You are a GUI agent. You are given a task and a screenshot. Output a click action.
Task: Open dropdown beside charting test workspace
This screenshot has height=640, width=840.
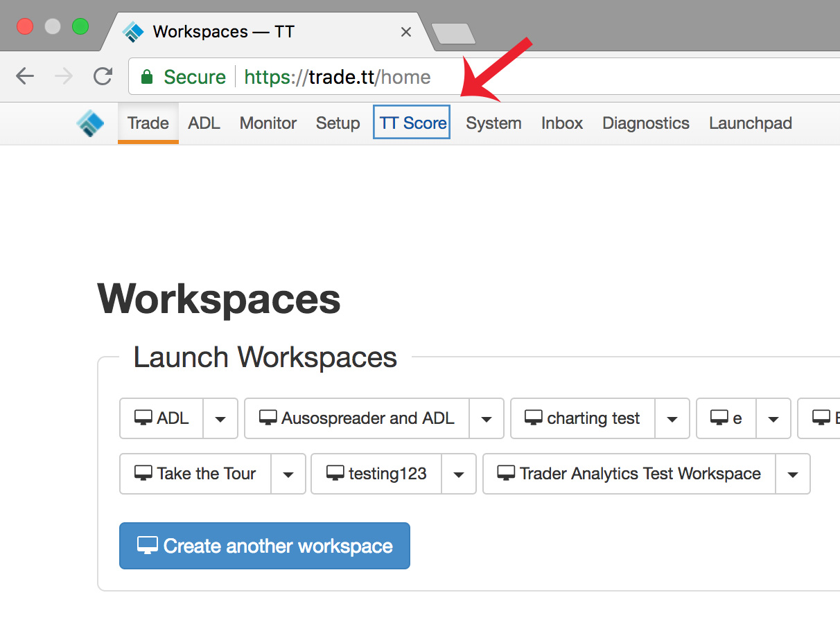pyautogui.click(x=672, y=418)
